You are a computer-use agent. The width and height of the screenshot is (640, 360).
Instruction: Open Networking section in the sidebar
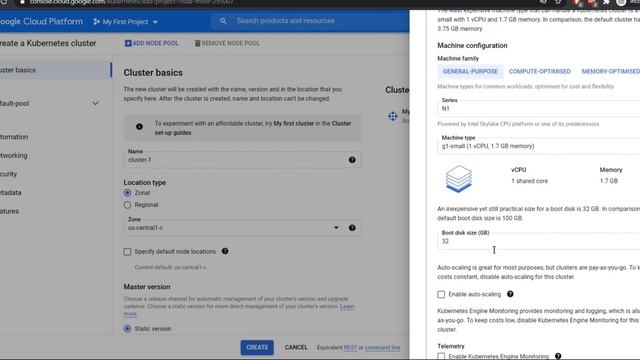click(14, 156)
